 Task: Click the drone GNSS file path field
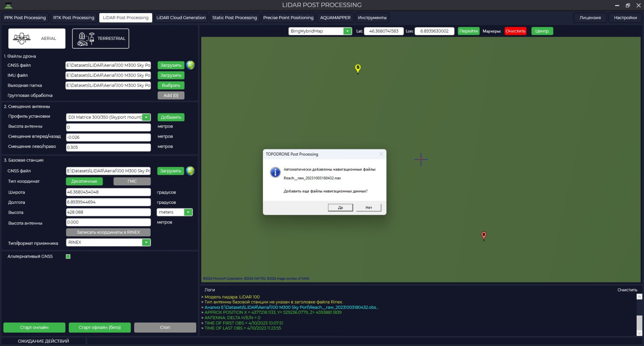(108, 66)
